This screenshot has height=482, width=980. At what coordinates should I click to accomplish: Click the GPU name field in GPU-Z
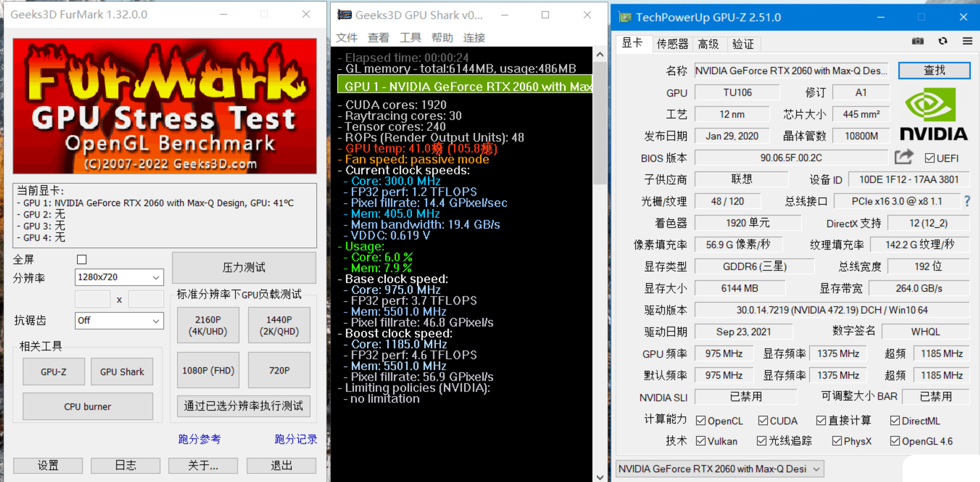[791, 71]
